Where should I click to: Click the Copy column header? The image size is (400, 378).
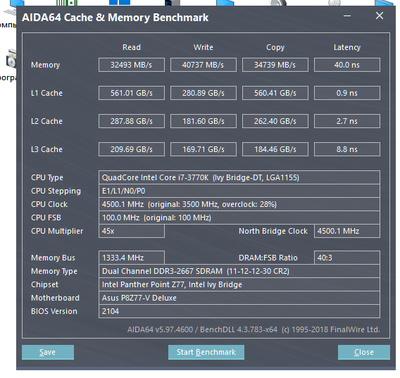tap(275, 48)
